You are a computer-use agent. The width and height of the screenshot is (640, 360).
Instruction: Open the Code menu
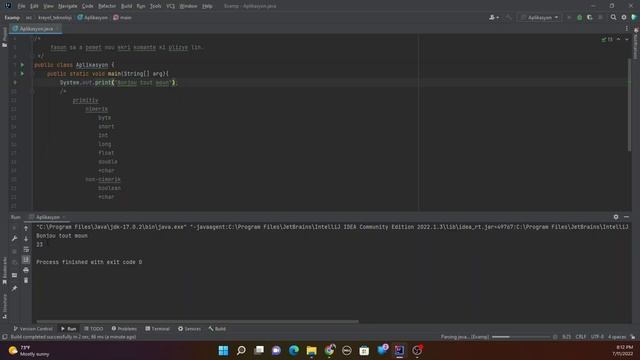click(87, 6)
